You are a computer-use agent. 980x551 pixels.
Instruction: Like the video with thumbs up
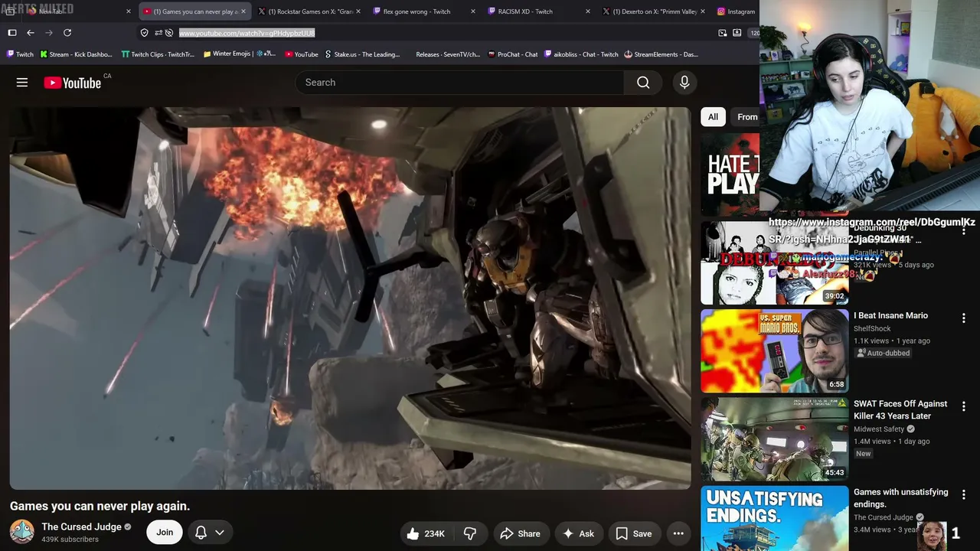tap(426, 533)
